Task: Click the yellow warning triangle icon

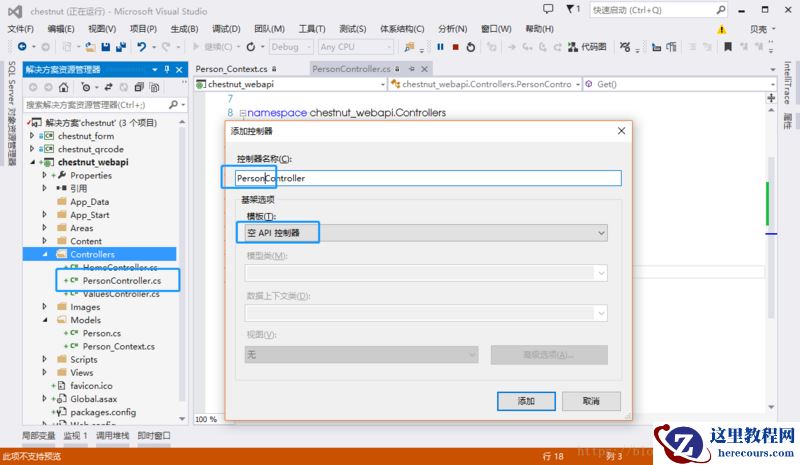Action: tap(721, 29)
